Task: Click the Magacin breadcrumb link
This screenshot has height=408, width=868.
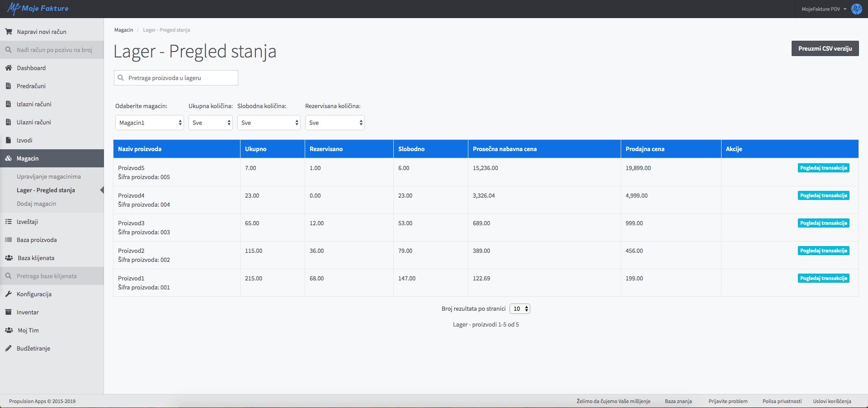Action: (x=123, y=30)
